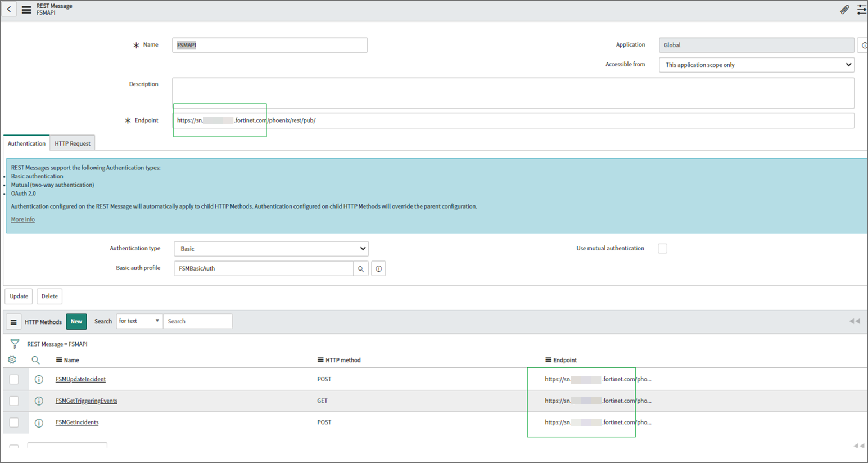Open the Accessible from dropdown

pos(756,65)
